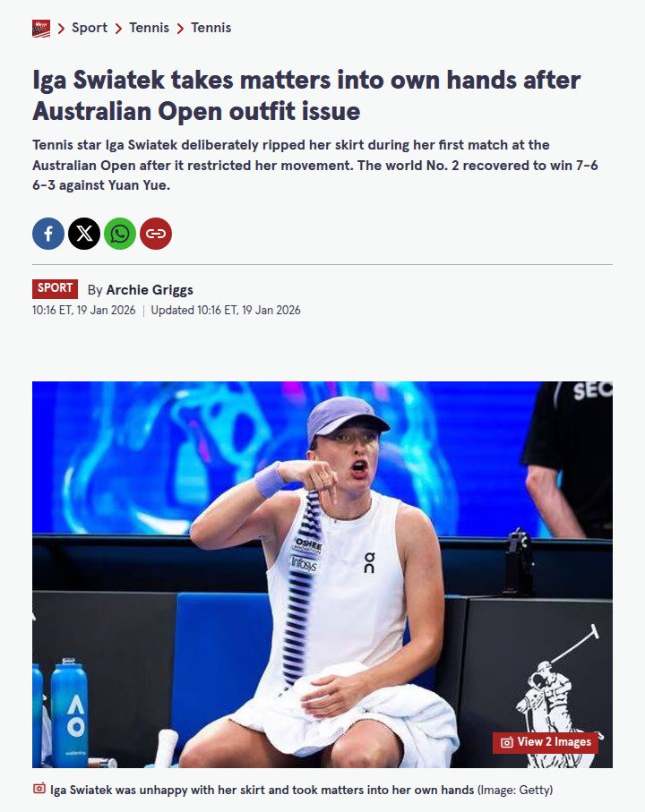Click the Iga Swiatek article photo
Image resolution: width=645 pixels, height=812 pixels.
[322, 574]
